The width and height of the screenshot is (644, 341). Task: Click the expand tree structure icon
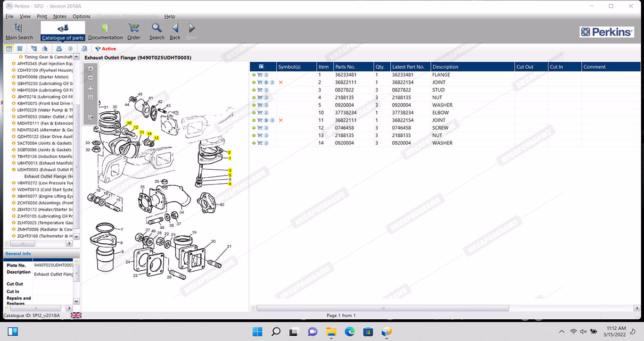pos(34,49)
